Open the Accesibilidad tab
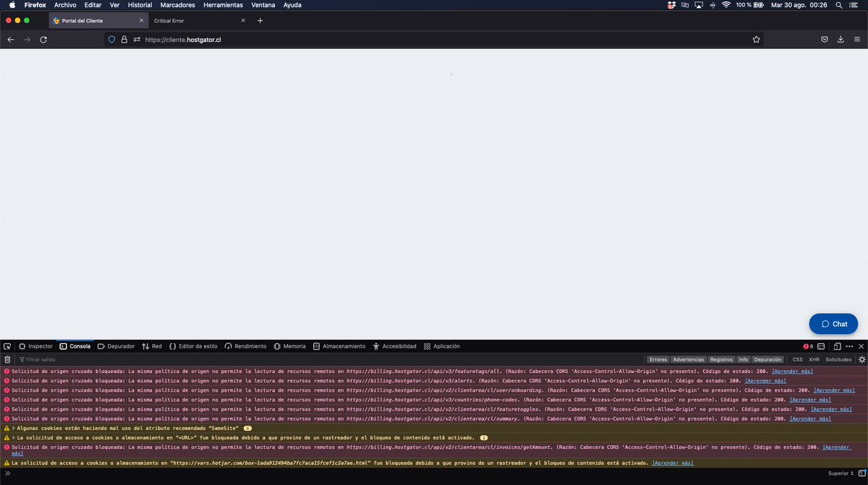The image size is (868, 485). (395, 346)
